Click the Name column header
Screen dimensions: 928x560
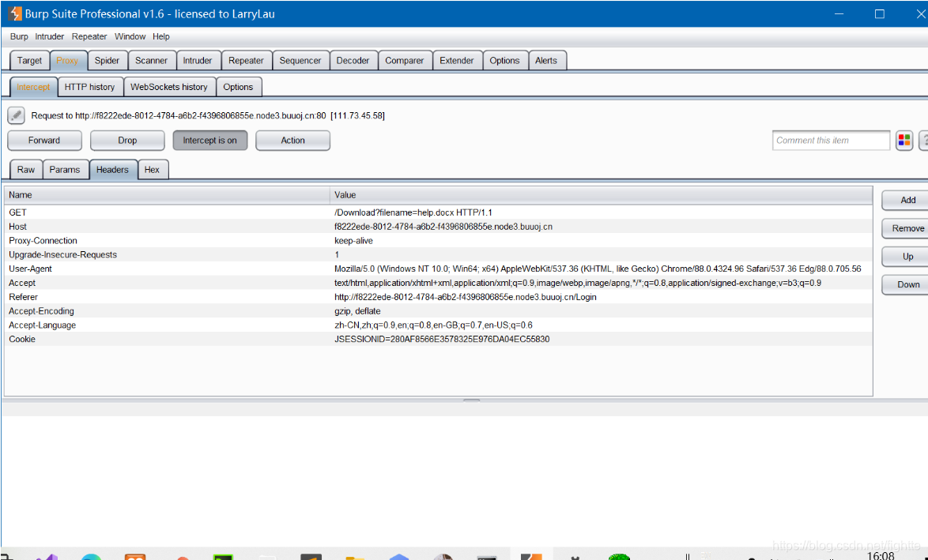pyautogui.click(x=167, y=195)
